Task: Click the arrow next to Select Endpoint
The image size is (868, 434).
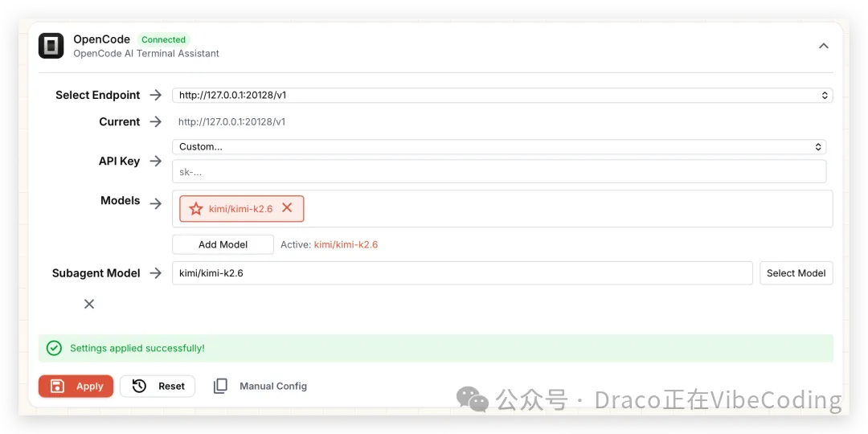Action: [156, 95]
